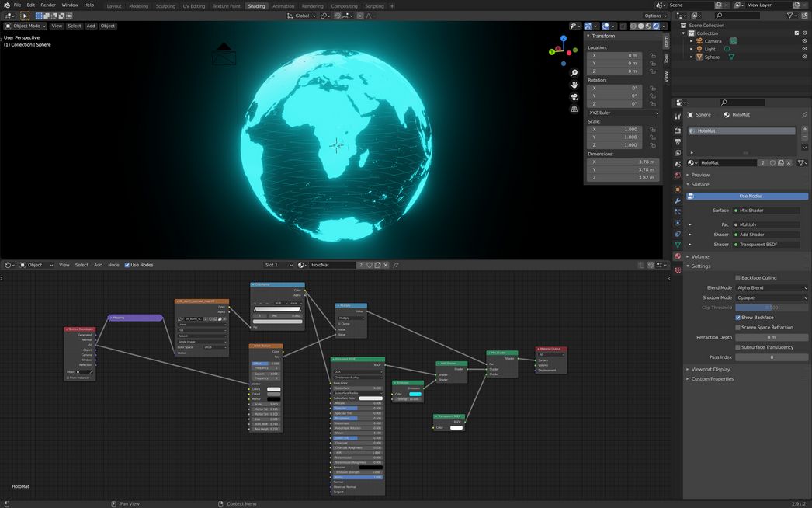Open the Scene properties tab icon
812x508 pixels.
click(678, 164)
